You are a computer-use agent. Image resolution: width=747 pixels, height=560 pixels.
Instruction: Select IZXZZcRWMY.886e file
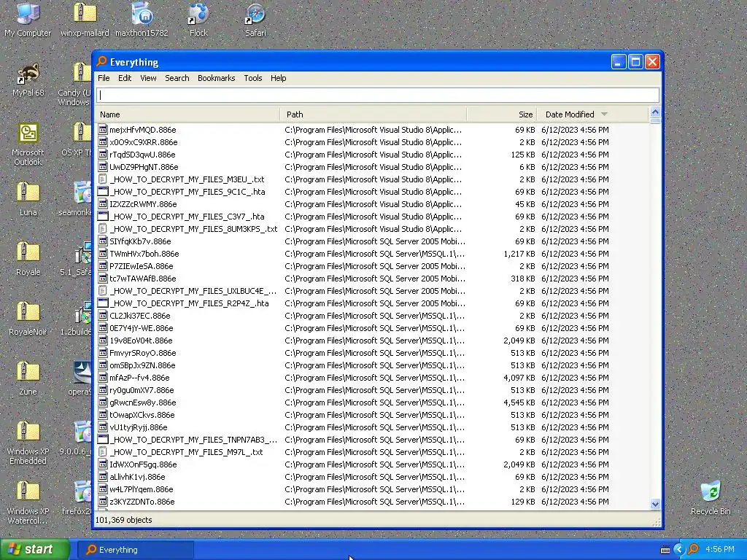click(x=143, y=204)
